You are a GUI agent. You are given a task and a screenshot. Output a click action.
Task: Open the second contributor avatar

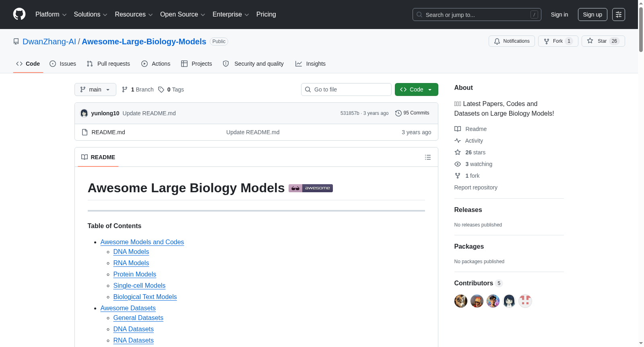click(477, 301)
